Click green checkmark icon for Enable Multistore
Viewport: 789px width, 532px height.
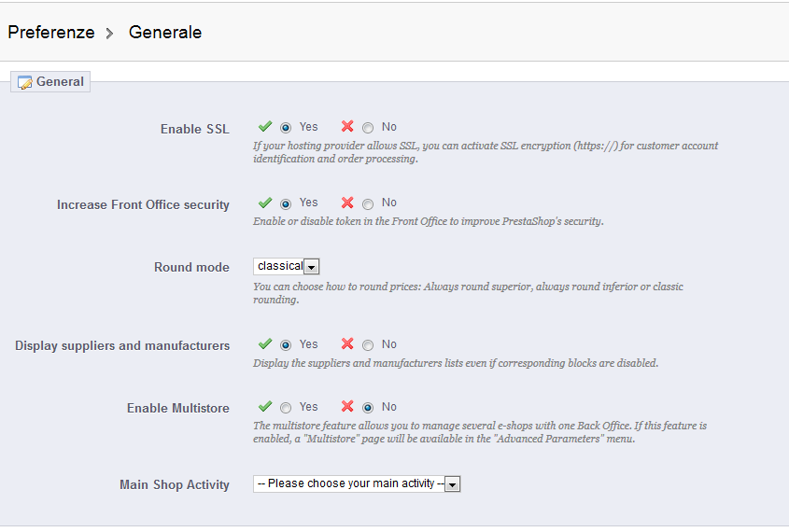pyautogui.click(x=265, y=407)
